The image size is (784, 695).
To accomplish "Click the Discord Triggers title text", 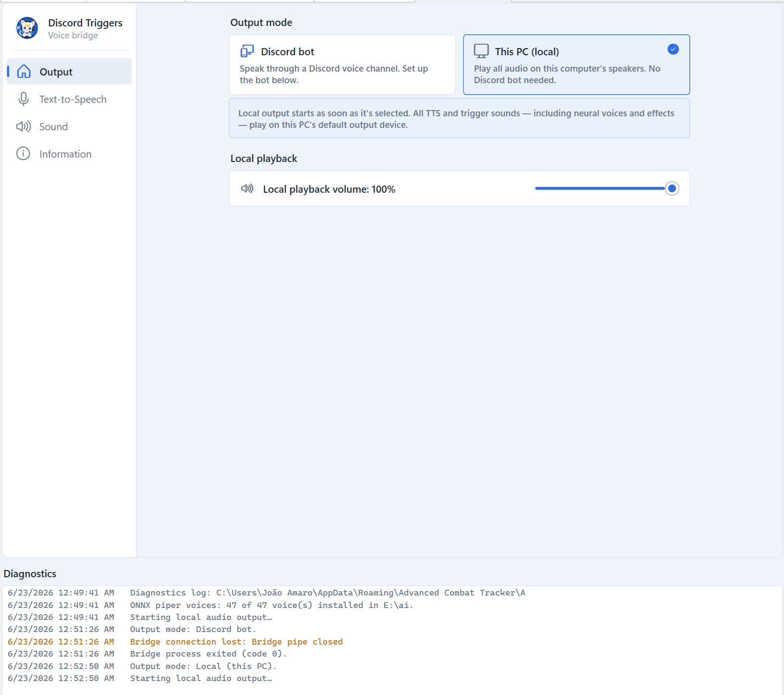I will (85, 23).
